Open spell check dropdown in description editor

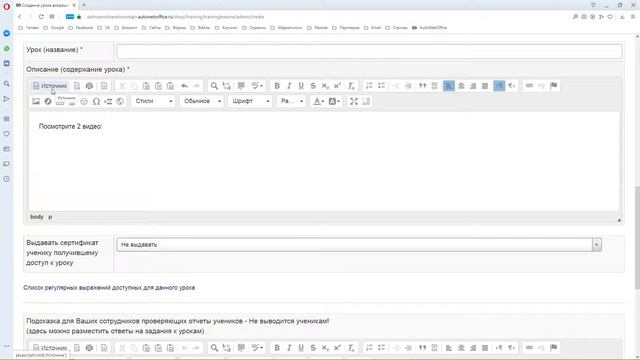click(x=257, y=86)
